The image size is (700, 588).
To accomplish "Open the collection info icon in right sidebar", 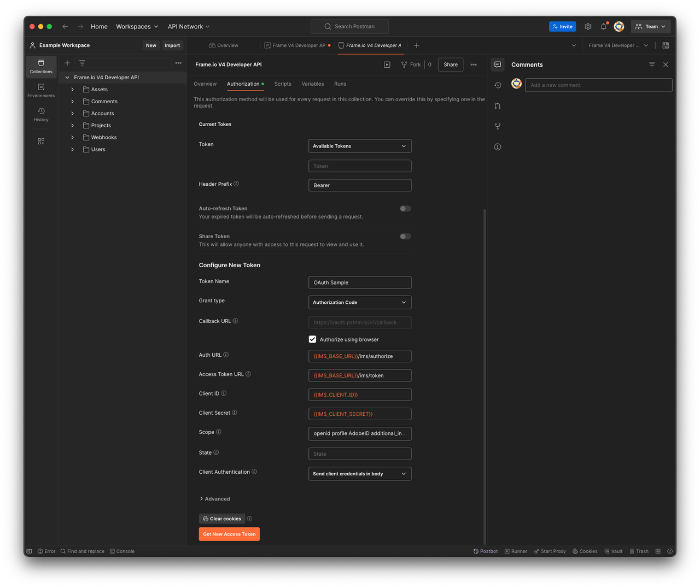I will [498, 147].
